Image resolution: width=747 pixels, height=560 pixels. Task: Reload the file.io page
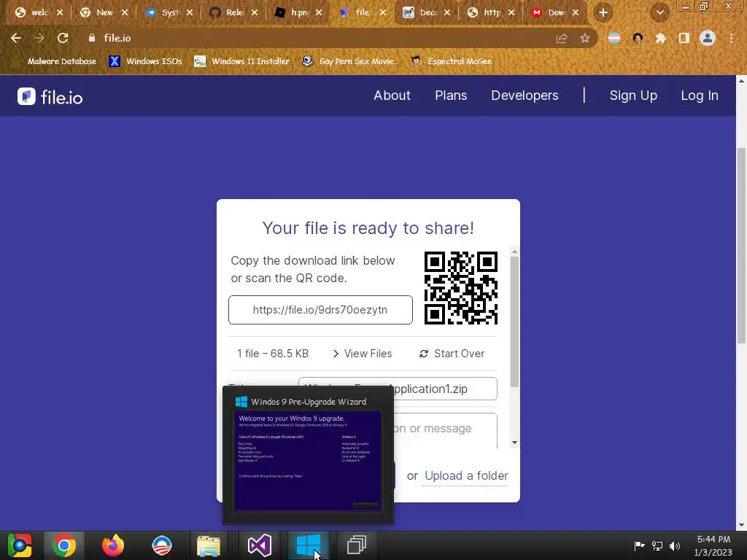(x=63, y=38)
